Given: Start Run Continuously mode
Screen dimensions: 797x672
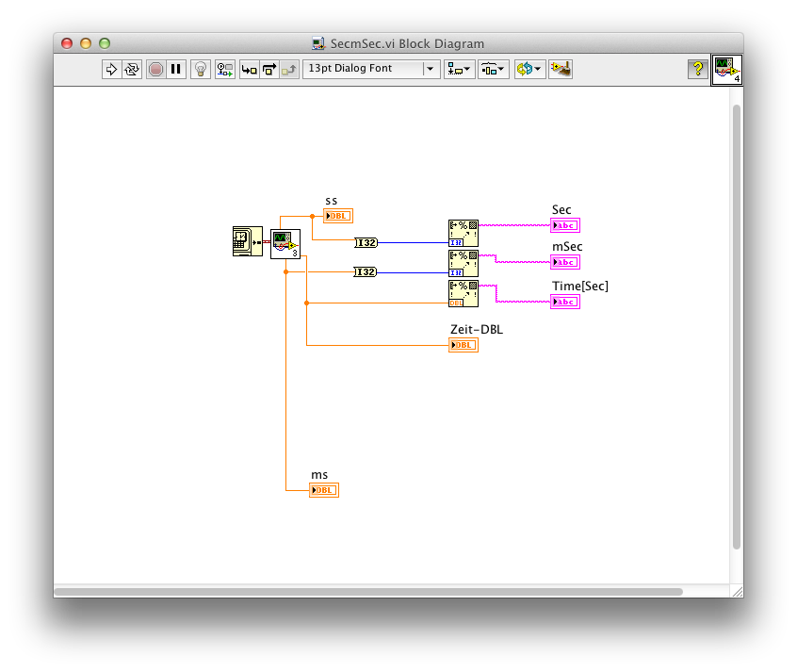Looking at the screenshot, I should click(x=132, y=69).
